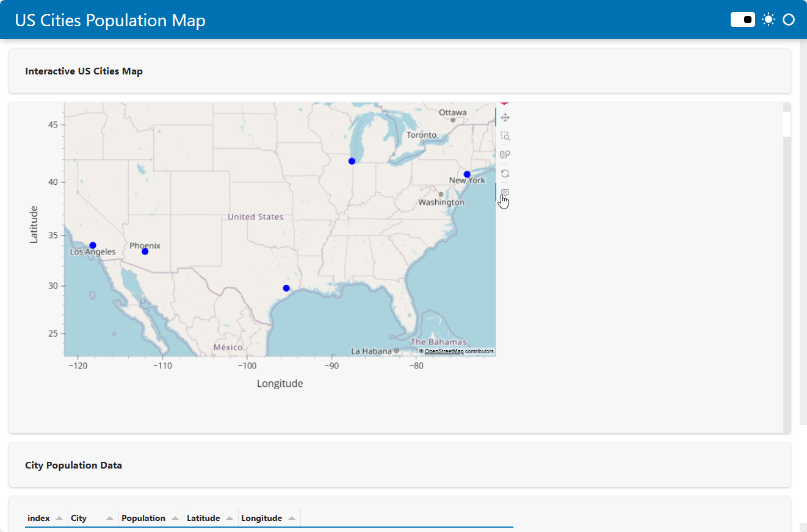Click the 'México' map label

pyautogui.click(x=228, y=347)
